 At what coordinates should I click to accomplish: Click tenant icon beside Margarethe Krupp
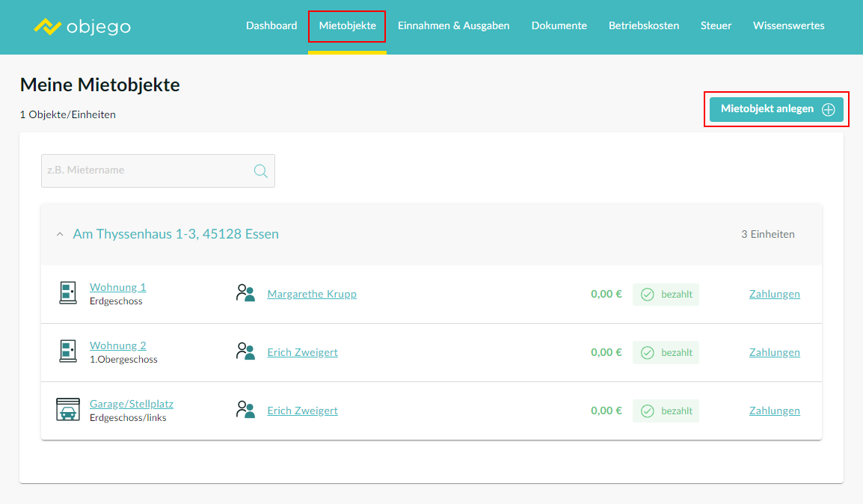click(245, 293)
